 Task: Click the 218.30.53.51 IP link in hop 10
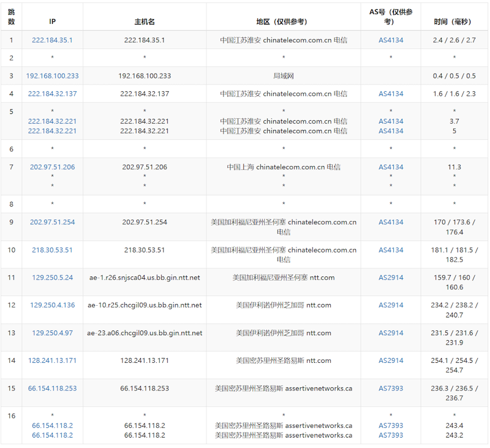coord(52,250)
